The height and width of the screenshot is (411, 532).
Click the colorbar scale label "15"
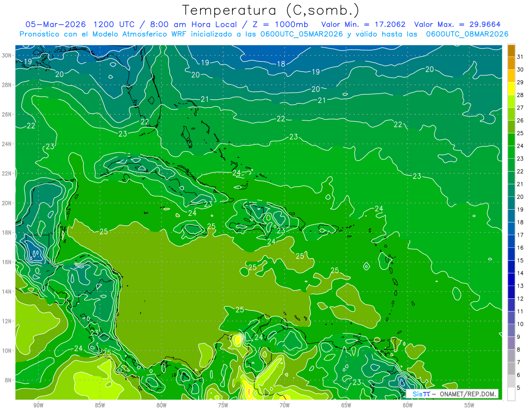click(520, 260)
